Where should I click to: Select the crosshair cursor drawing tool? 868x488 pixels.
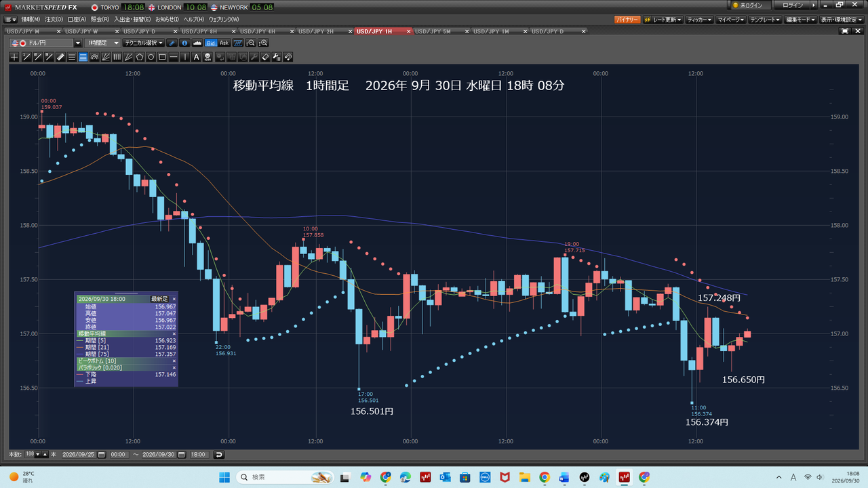point(14,57)
